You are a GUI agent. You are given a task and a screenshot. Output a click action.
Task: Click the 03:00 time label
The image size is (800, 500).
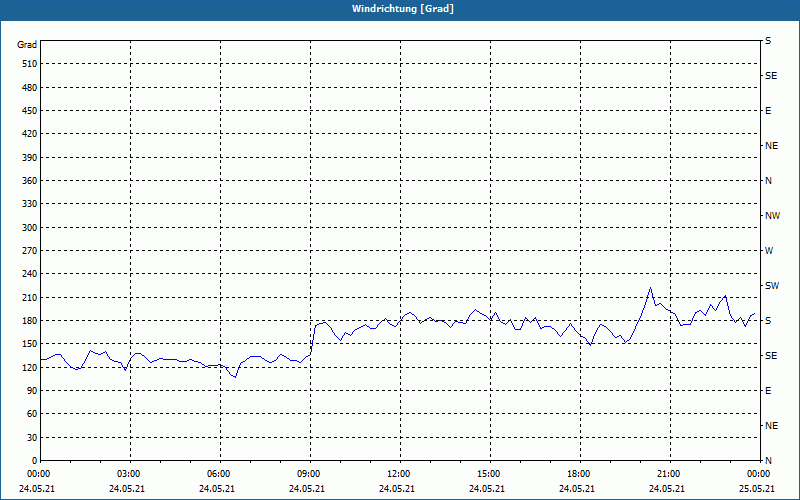click(x=130, y=474)
